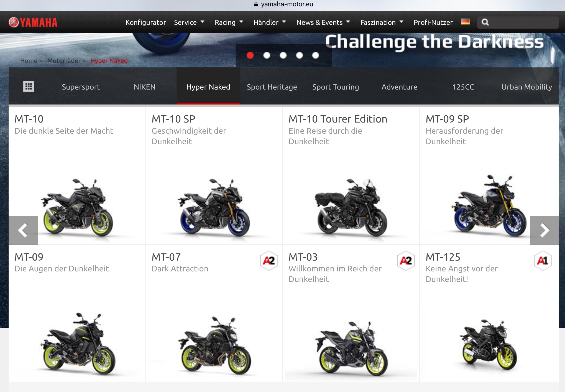This screenshot has height=392, width=565.
Task: Switch to the NIKEN tab
Action: tap(145, 87)
